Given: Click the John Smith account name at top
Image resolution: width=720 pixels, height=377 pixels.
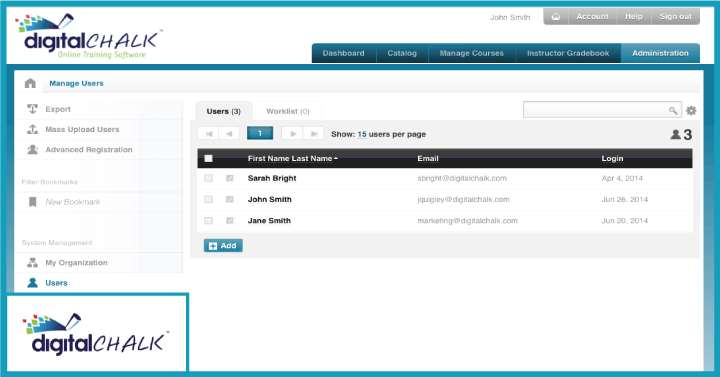Looking at the screenshot, I should pos(510,17).
